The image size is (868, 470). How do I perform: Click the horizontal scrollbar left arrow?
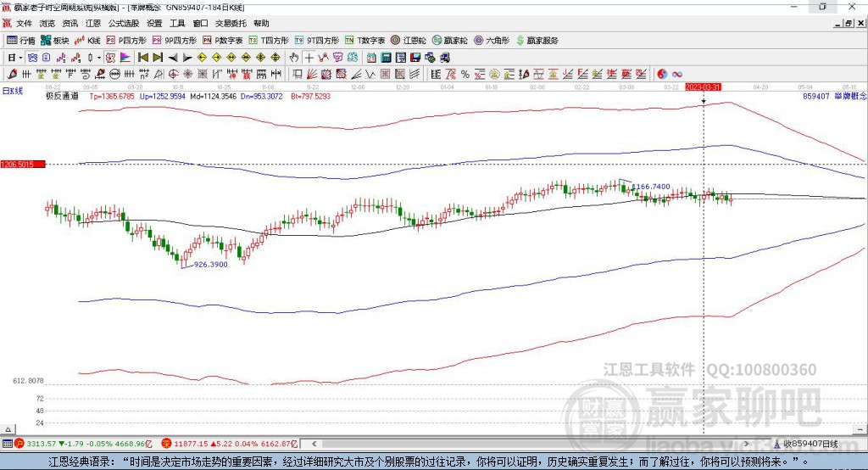314,444
